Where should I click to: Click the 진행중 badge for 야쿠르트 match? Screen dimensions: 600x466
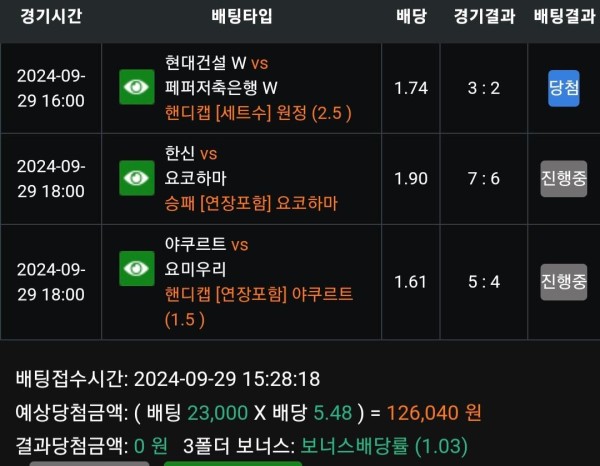pos(564,282)
